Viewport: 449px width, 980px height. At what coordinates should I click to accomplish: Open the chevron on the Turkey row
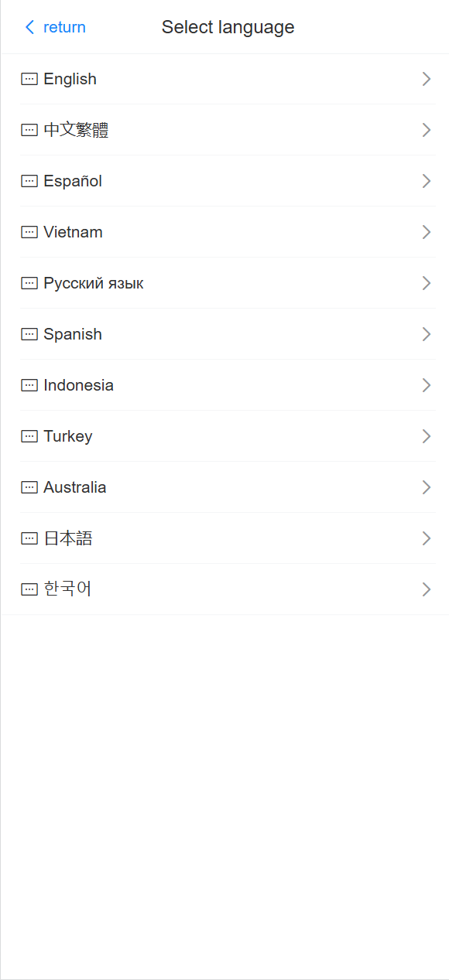427,436
